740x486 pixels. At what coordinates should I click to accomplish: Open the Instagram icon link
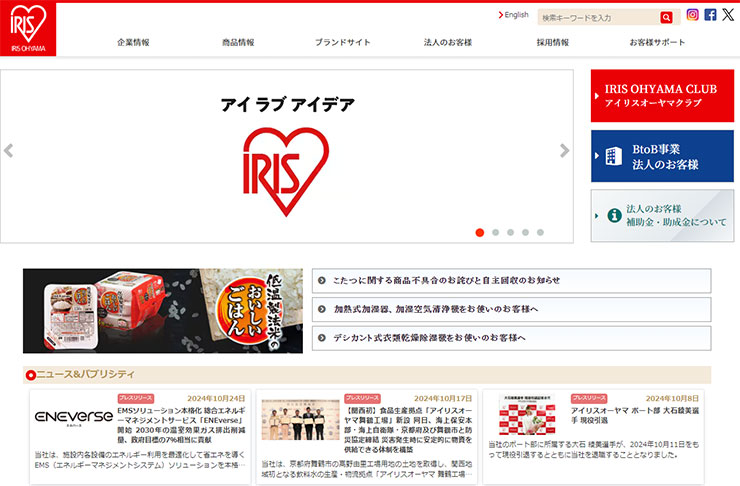click(x=692, y=15)
